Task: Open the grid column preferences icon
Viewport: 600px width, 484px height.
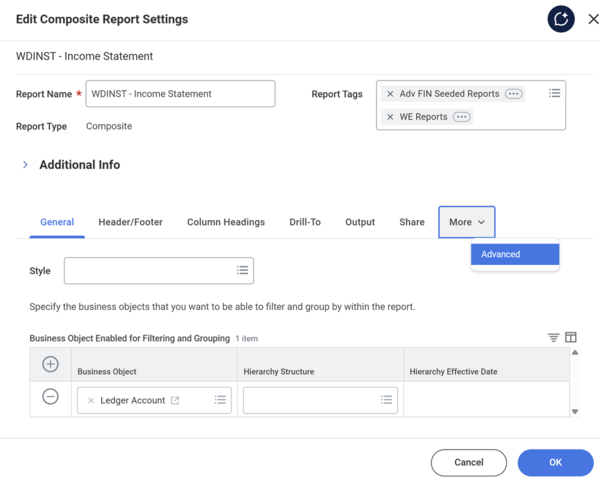Action: pyautogui.click(x=571, y=337)
